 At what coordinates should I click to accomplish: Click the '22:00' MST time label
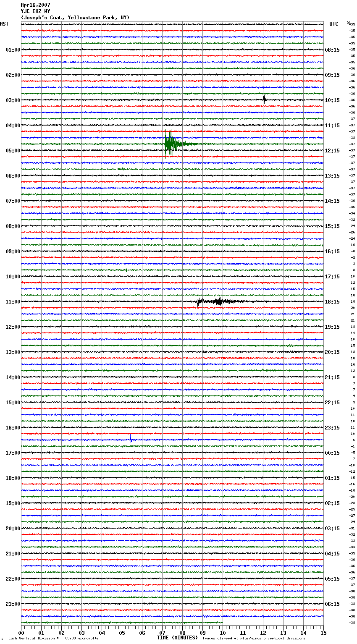[x=13, y=579]
